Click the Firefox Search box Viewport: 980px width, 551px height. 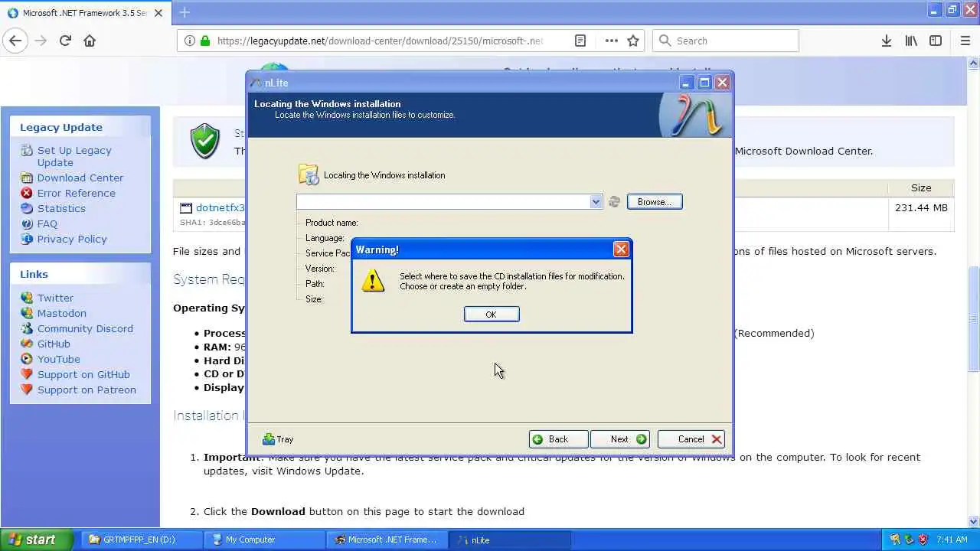(726, 41)
